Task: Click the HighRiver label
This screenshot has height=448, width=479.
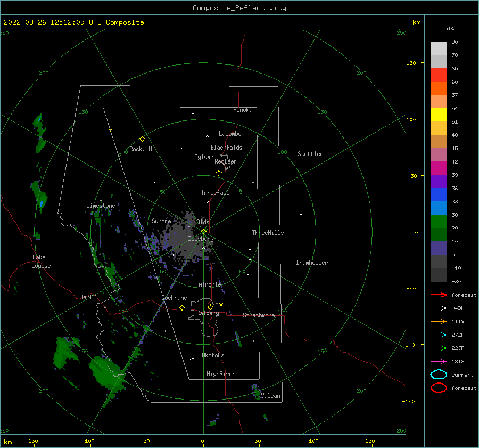Action: (221, 374)
